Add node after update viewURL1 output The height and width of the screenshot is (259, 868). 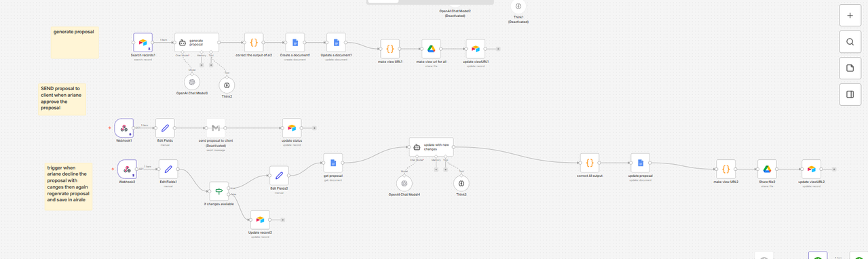coord(498,49)
